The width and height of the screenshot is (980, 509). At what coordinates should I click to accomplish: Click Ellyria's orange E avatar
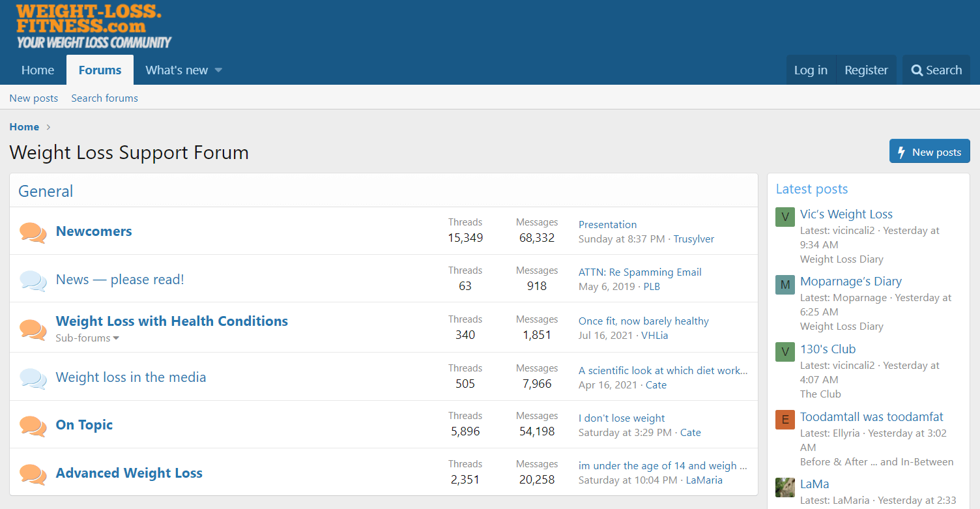[x=785, y=420]
